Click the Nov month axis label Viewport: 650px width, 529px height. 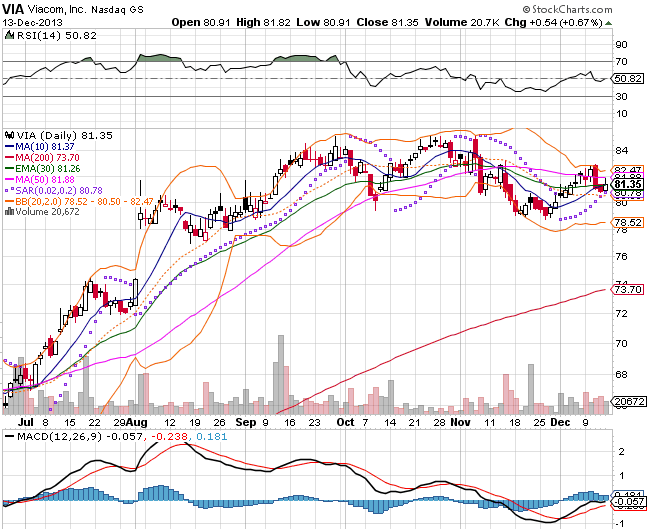click(x=460, y=422)
